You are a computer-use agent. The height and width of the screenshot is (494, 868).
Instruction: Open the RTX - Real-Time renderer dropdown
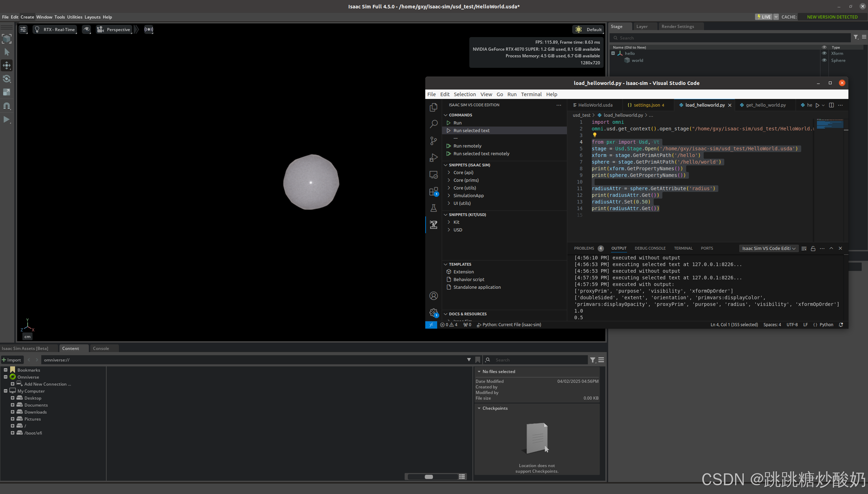click(55, 29)
